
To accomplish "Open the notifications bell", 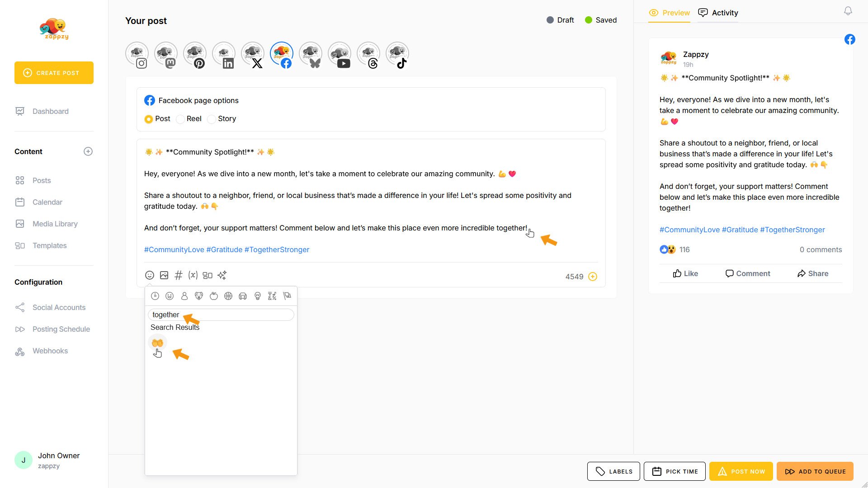I will point(848,11).
